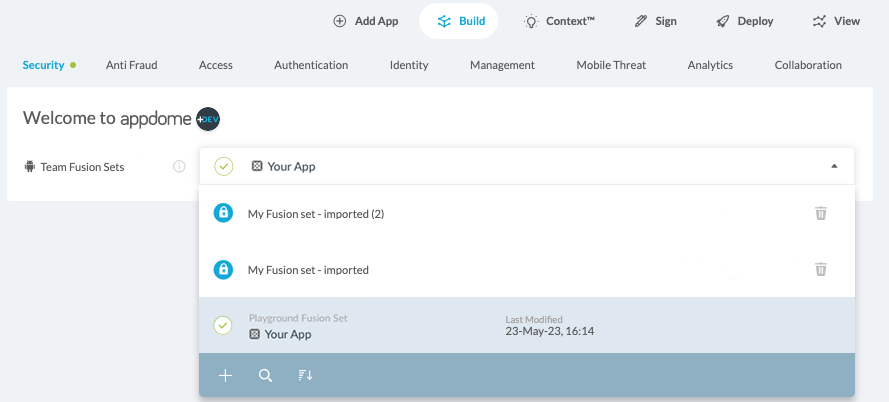This screenshot has height=402, width=889.
Task: Click the plus icon to add Fusion set
Action: click(x=225, y=376)
